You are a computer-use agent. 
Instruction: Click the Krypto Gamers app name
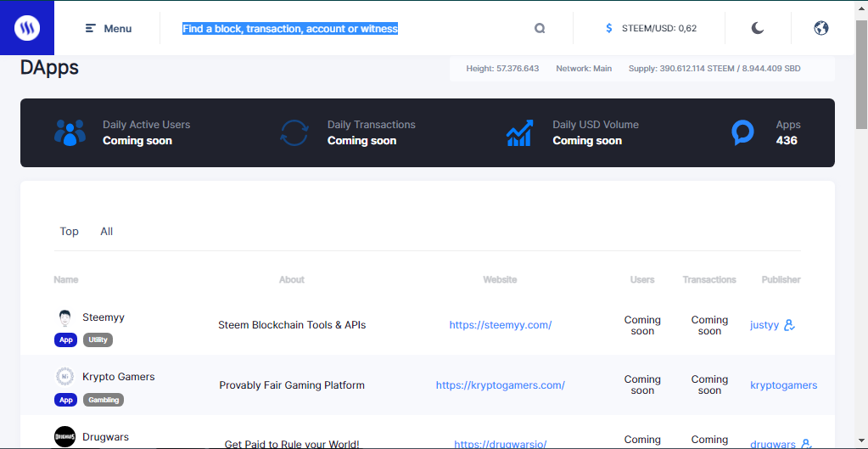point(119,377)
